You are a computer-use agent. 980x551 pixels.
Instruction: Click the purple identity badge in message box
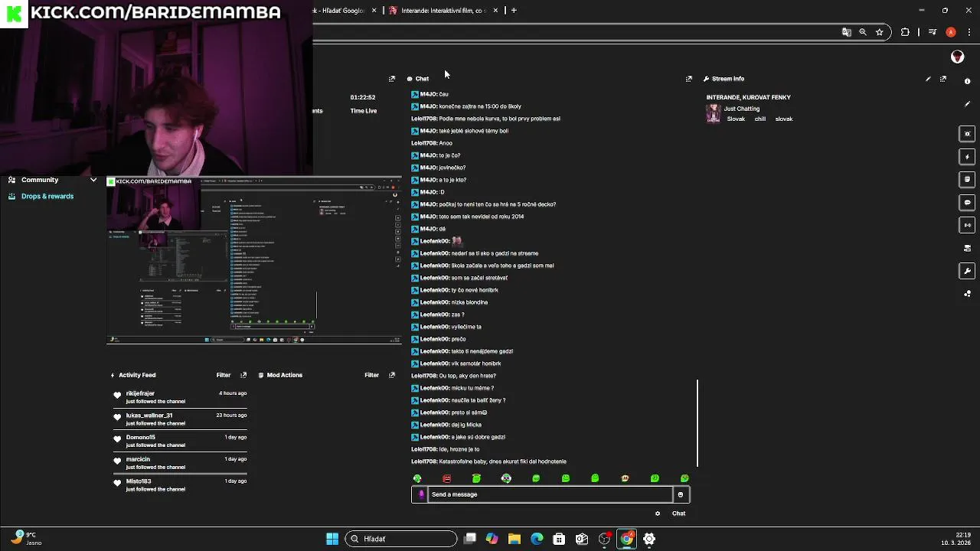click(421, 494)
